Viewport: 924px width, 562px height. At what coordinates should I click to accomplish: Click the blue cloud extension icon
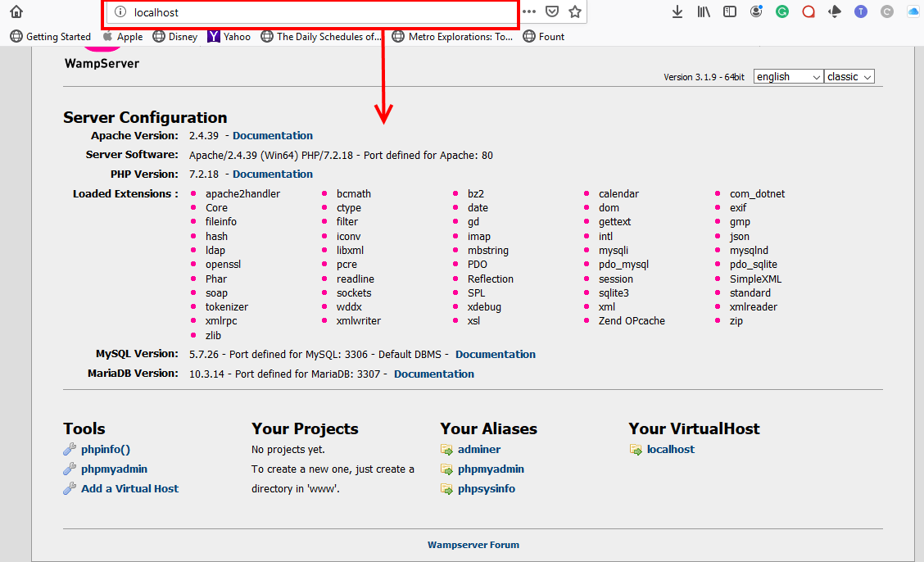click(913, 11)
